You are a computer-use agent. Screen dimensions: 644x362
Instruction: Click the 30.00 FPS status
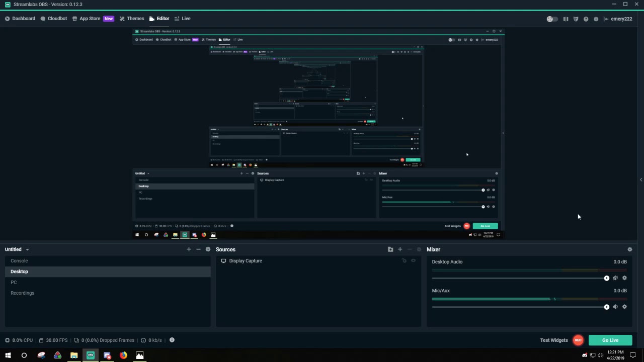[53, 340]
